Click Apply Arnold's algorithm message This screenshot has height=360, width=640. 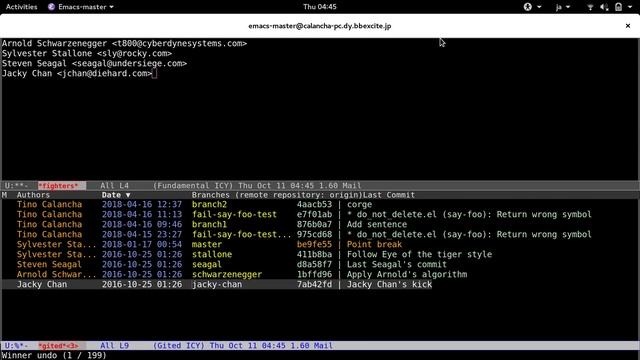point(407,274)
